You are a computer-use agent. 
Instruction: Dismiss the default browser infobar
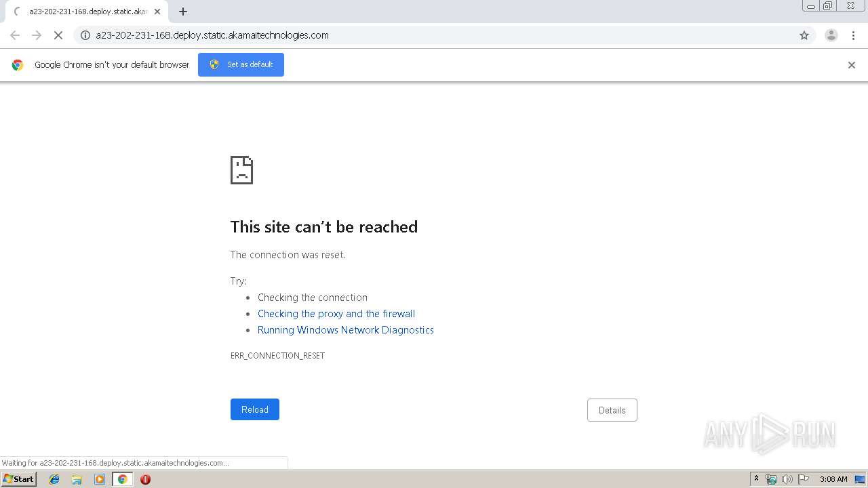click(x=852, y=65)
